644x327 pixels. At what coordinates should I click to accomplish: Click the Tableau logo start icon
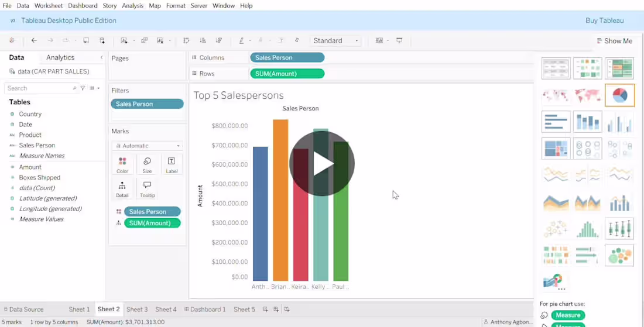(x=12, y=40)
